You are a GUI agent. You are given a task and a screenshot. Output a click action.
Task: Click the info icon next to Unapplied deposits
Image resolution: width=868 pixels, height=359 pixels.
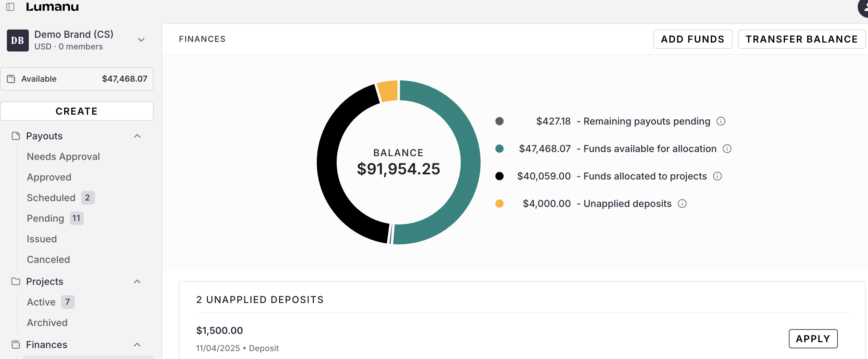682,204
